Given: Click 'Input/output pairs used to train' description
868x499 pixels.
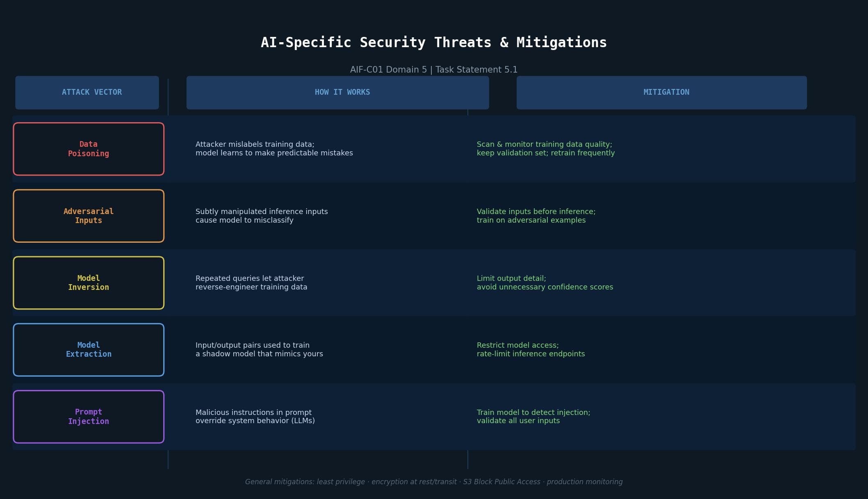Looking at the screenshot, I should (259, 349).
